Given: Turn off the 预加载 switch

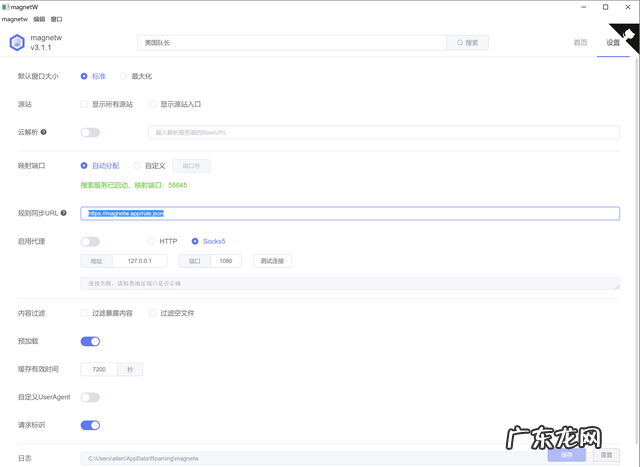Looking at the screenshot, I should [90, 341].
